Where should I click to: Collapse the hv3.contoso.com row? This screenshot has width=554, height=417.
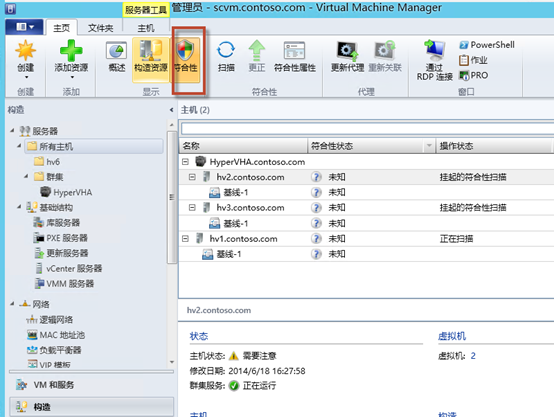(192, 207)
